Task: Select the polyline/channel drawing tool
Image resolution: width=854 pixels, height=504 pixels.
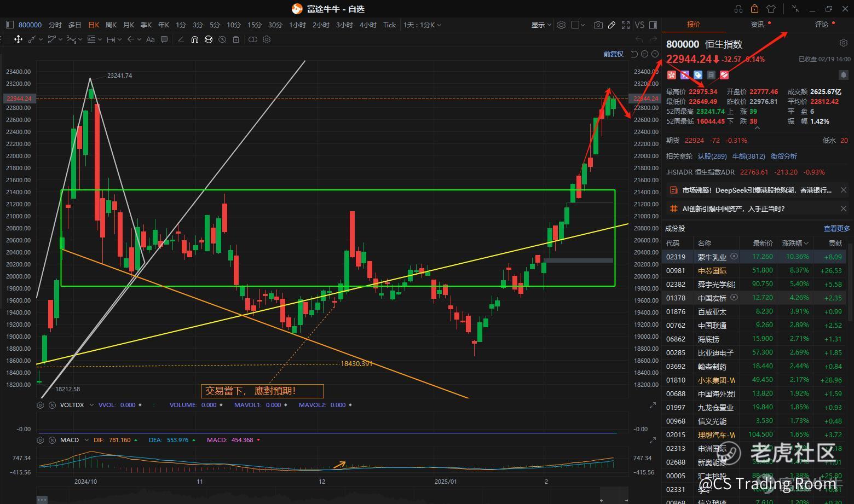Action: pyautogui.click(x=51, y=39)
